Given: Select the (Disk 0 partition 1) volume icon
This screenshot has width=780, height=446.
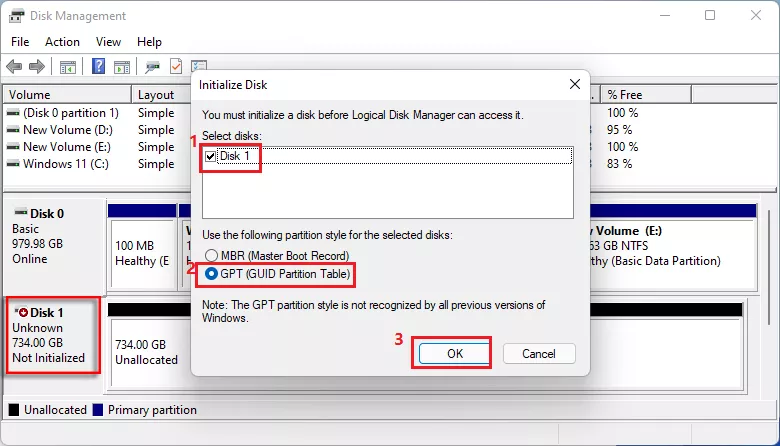Looking at the screenshot, I should click(13, 113).
